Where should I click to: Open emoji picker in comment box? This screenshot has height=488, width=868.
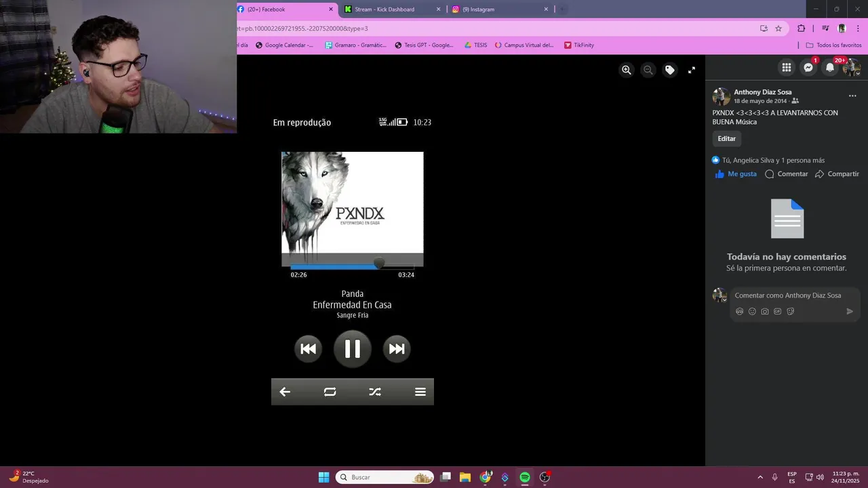tap(752, 312)
